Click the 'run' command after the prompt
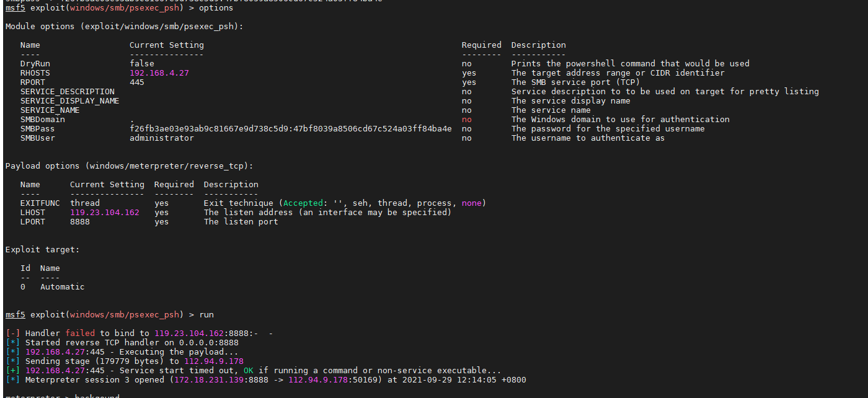Image resolution: width=868 pixels, height=398 pixels. [x=206, y=314]
